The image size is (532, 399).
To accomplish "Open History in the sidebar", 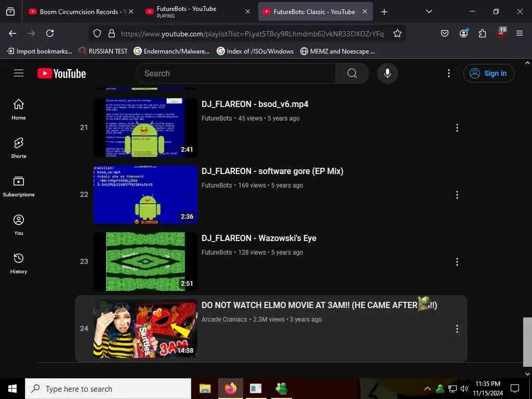I will 19,263.
